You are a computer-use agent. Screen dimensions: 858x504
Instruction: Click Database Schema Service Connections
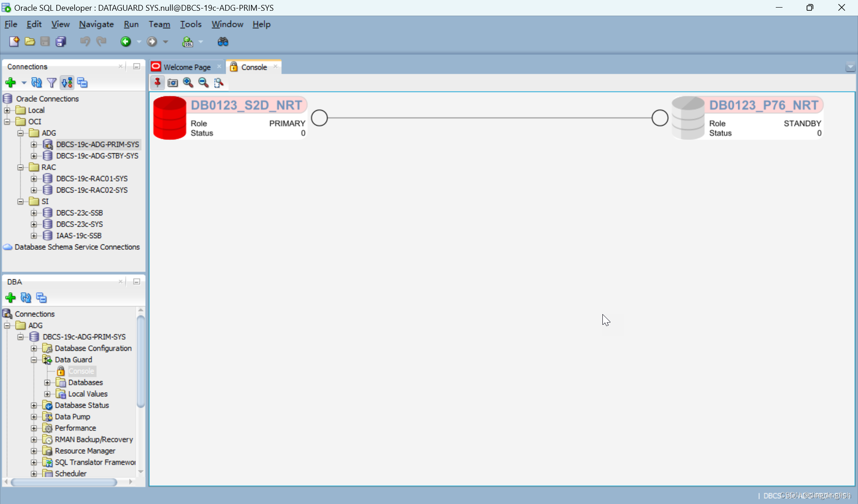(x=77, y=247)
